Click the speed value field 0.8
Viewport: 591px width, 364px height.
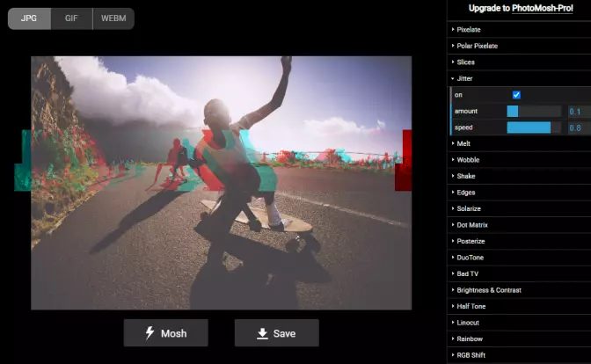point(579,127)
